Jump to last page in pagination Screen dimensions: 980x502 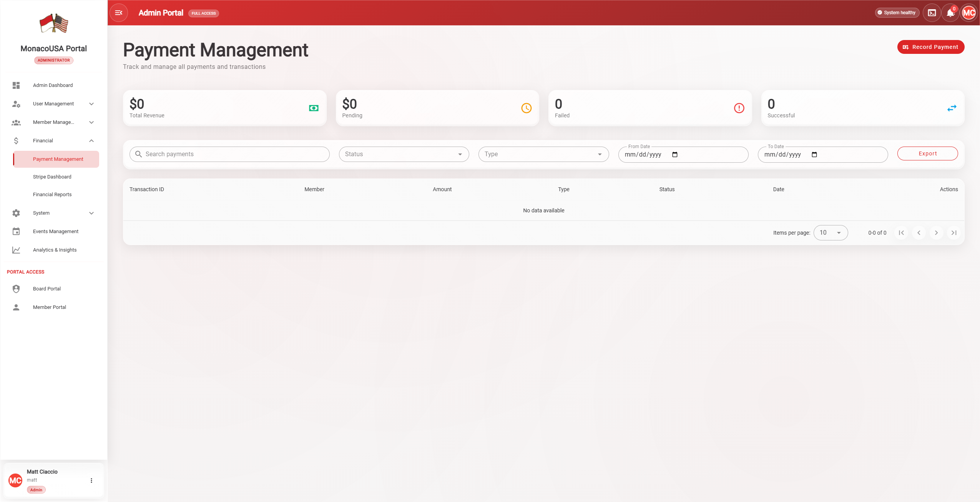coord(954,233)
